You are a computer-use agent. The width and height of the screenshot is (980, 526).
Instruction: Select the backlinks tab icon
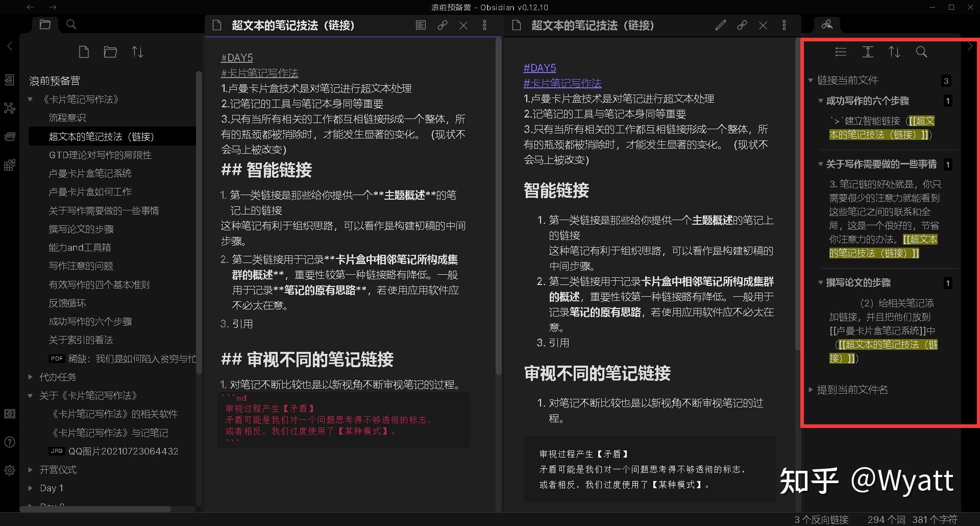click(827, 25)
